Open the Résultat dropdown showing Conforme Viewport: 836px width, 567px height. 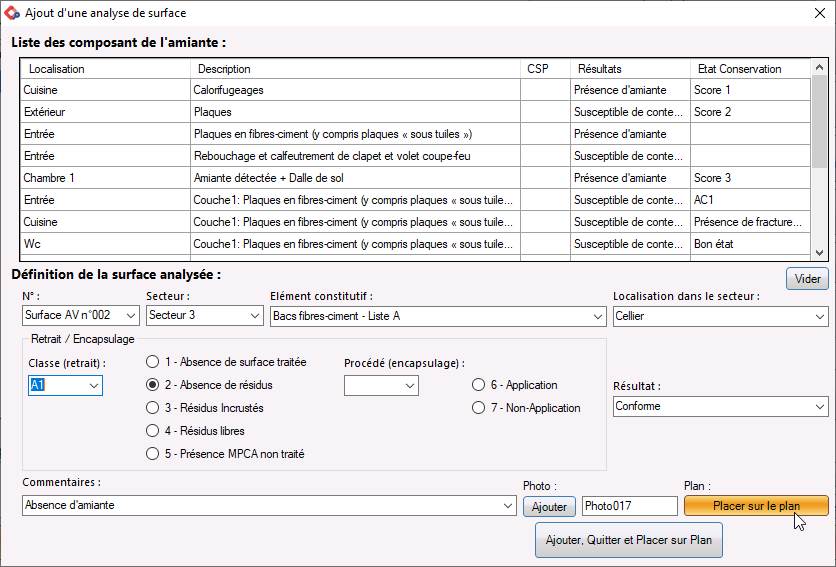click(x=721, y=406)
